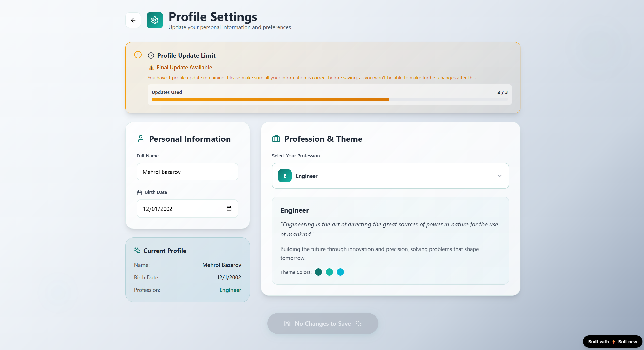Image resolution: width=644 pixels, height=350 pixels.
Task: Click the small calendar icon by Birth Date label
Action: [139, 193]
